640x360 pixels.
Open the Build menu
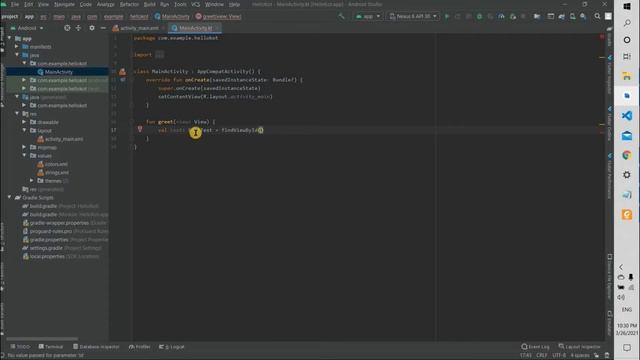[150, 4]
